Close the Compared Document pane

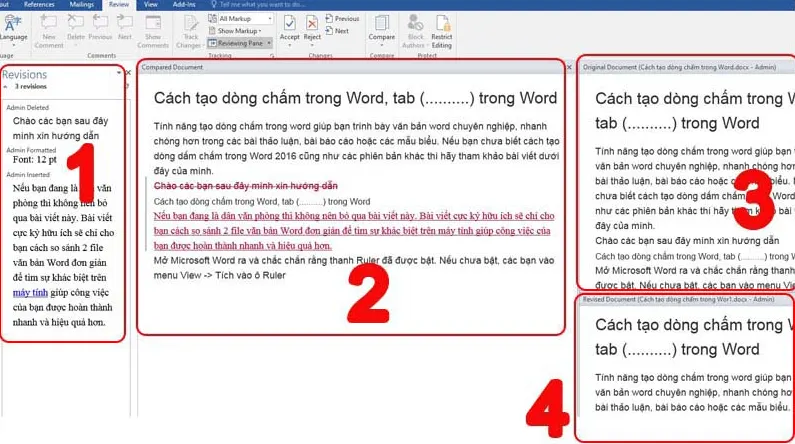point(569,67)
